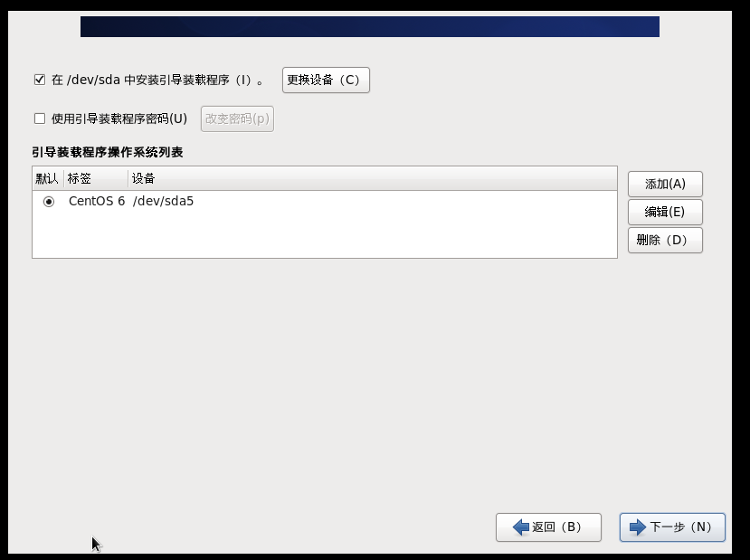Click the 更换设备 (C) change device button
This screenshot has width=750, height=560.
(x=326, y=80)
